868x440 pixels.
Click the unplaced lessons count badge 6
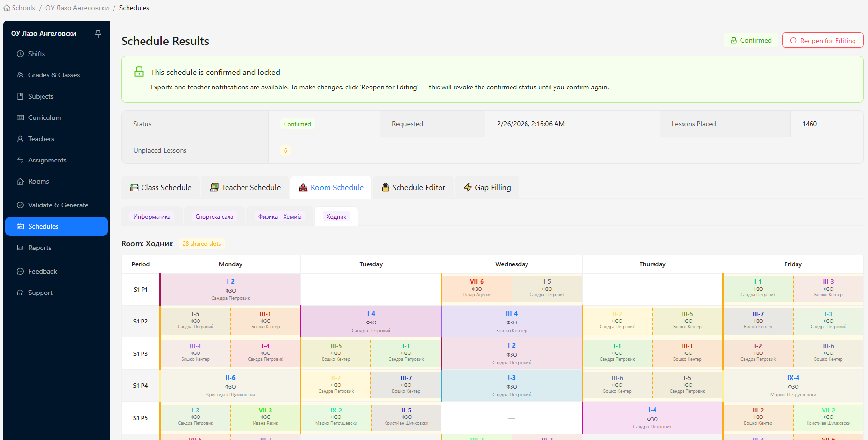[x=285, y=151]
